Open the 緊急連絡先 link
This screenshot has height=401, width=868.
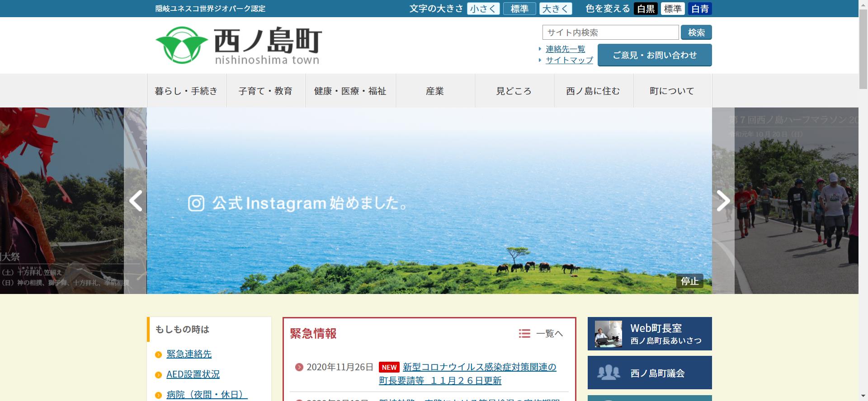(x=189, y=354)
